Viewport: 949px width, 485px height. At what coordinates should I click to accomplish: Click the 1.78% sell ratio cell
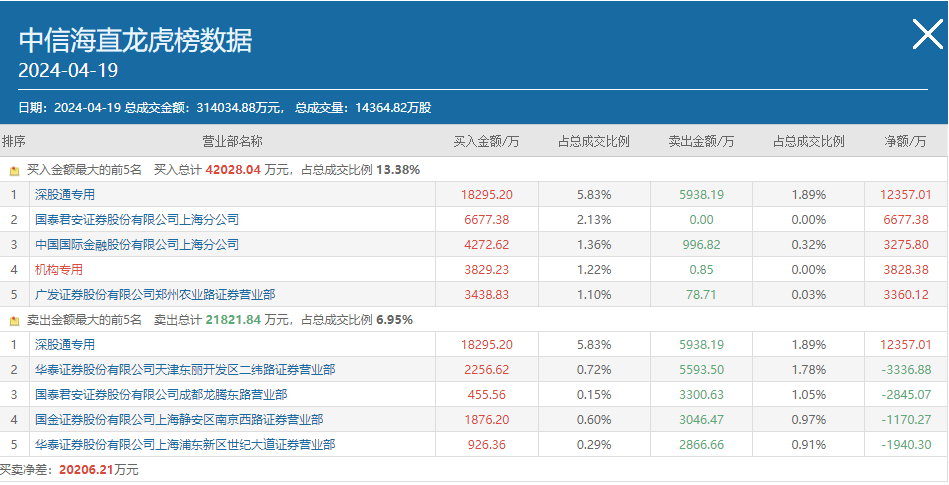tap(809, 369)
